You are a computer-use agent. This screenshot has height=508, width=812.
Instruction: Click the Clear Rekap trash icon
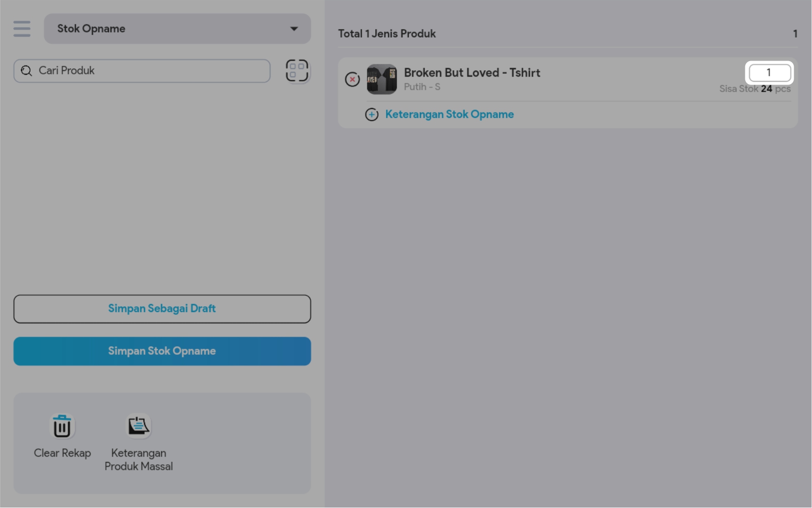pyautogui.click(x=62, y=426)
